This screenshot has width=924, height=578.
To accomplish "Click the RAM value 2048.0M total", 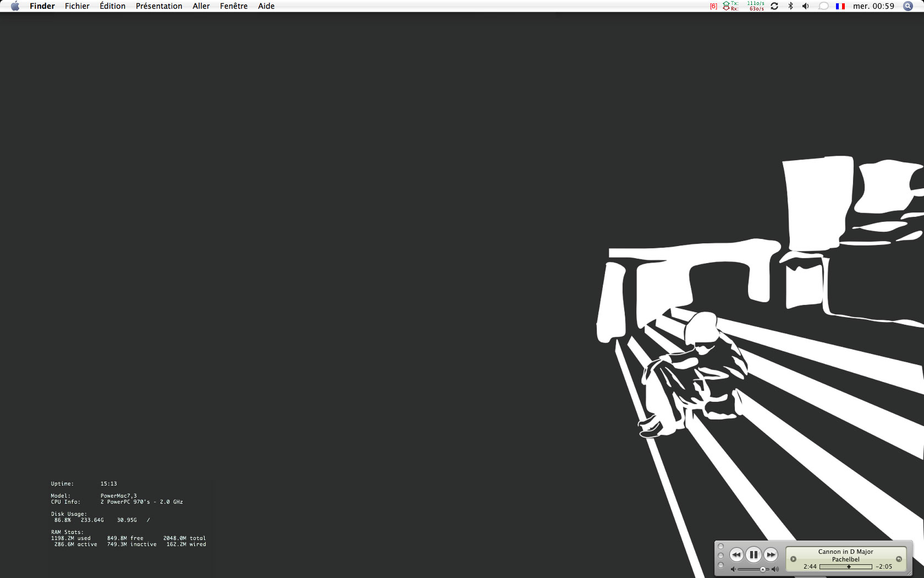I will pos(184,538).
